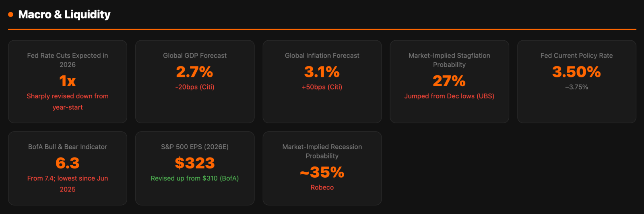The height and width of the screenshot is (214, 644).
Task: Click the 2.7% GDP forecast figure
Action: [195, 72]
